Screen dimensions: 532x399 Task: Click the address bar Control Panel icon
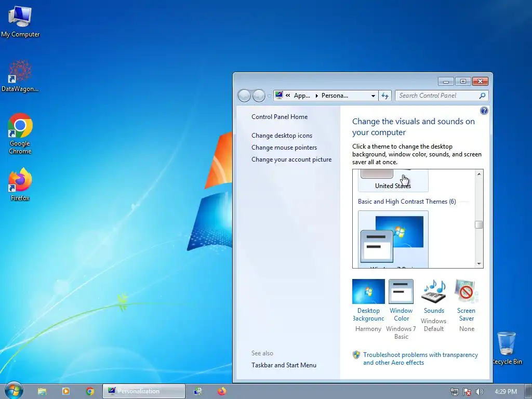[279, 96]
